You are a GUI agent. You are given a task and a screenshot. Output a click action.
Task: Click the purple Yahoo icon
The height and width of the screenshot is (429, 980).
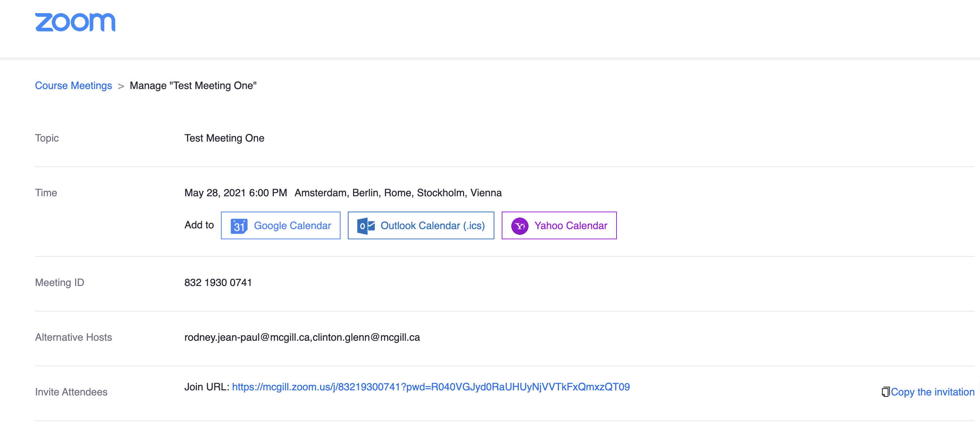[519, 226]
